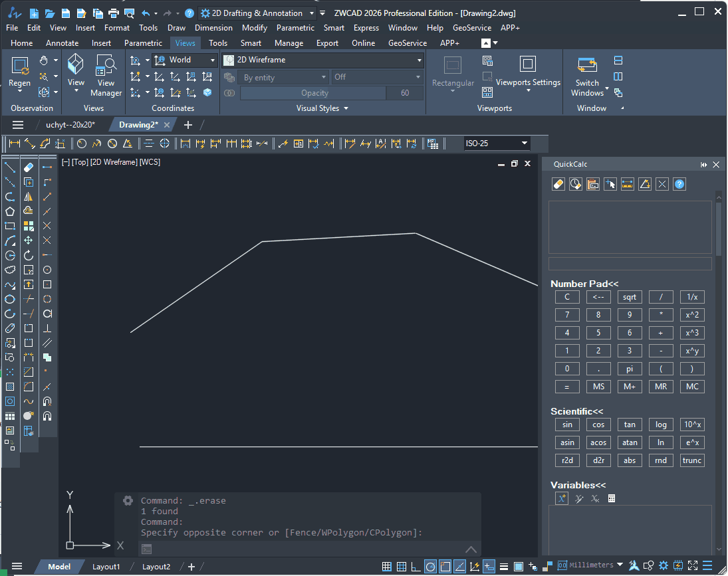Viewport: 728px width, 576px height.
Task: Select the Line tool in the draw toolbar
Action: 10,167
